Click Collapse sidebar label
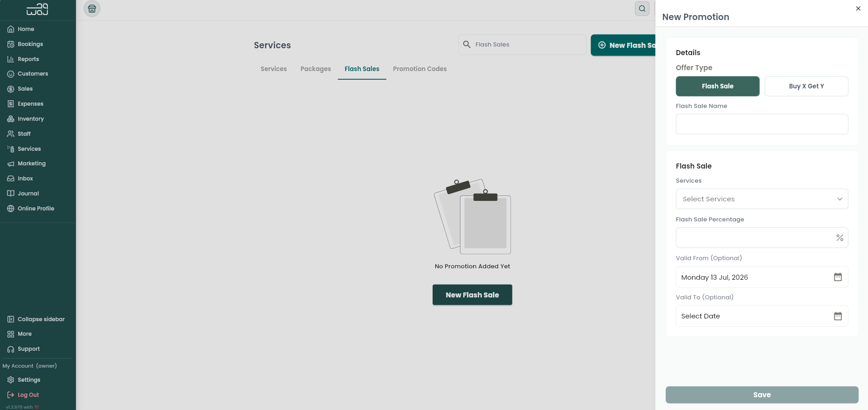This screenshot has height=410, width=868. (x=41, y=319)
